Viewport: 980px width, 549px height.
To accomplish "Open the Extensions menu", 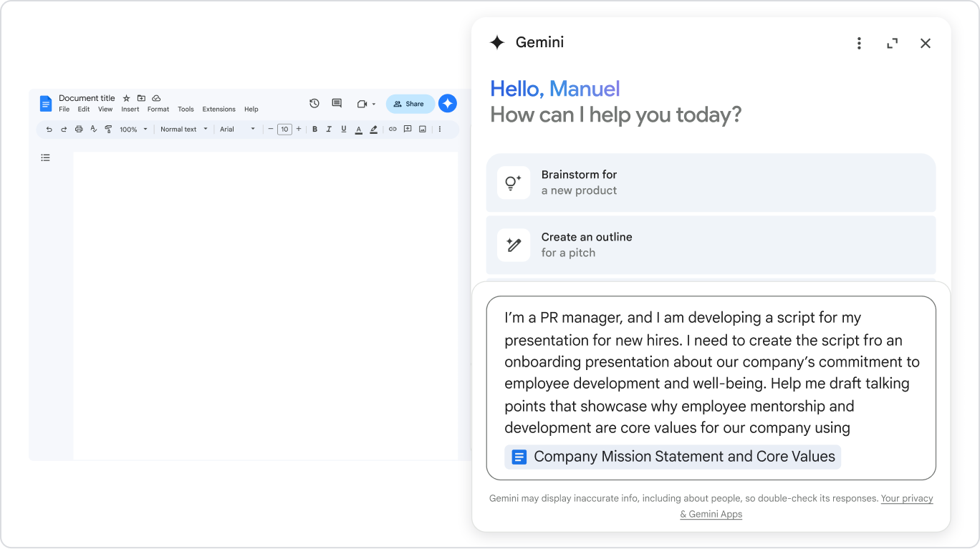I will tap(218, 109).
